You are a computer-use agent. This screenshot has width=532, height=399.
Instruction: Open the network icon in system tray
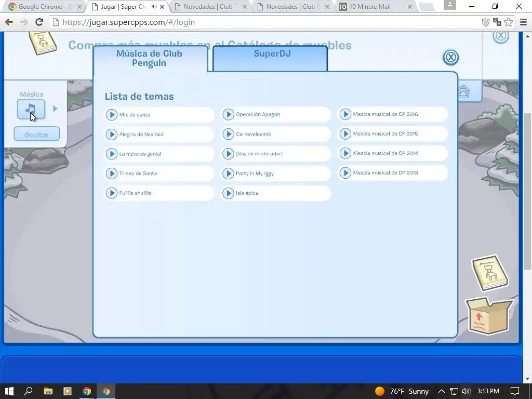coord(454,391)
